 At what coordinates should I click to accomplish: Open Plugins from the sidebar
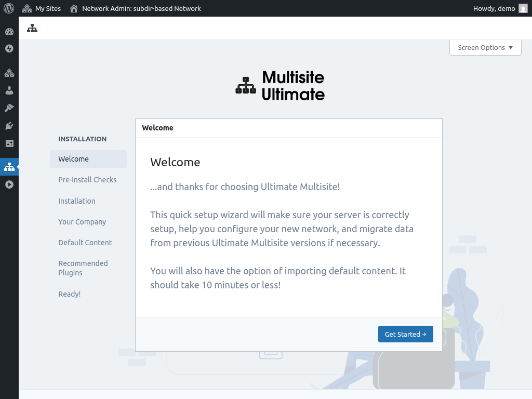pos(9,126)
